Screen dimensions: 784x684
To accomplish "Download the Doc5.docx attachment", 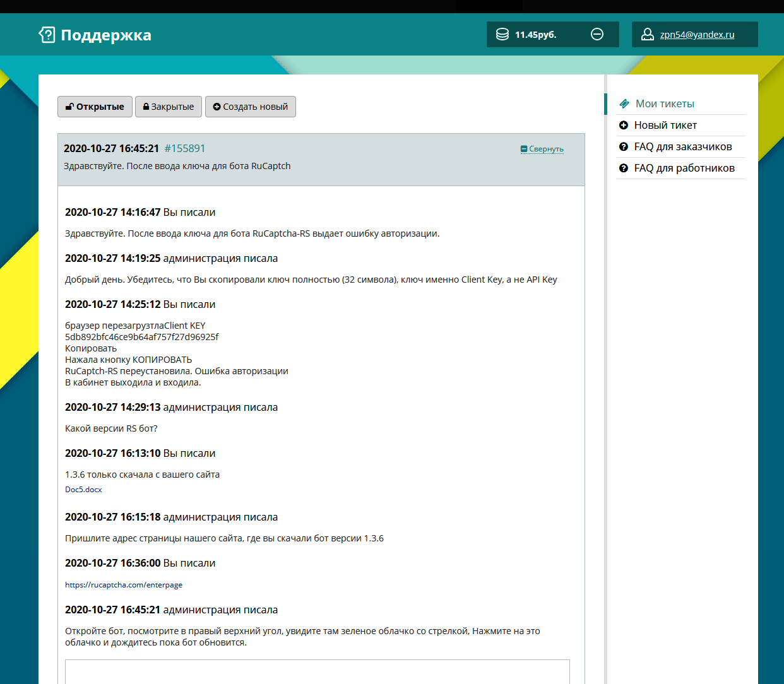I will (83, 490).
